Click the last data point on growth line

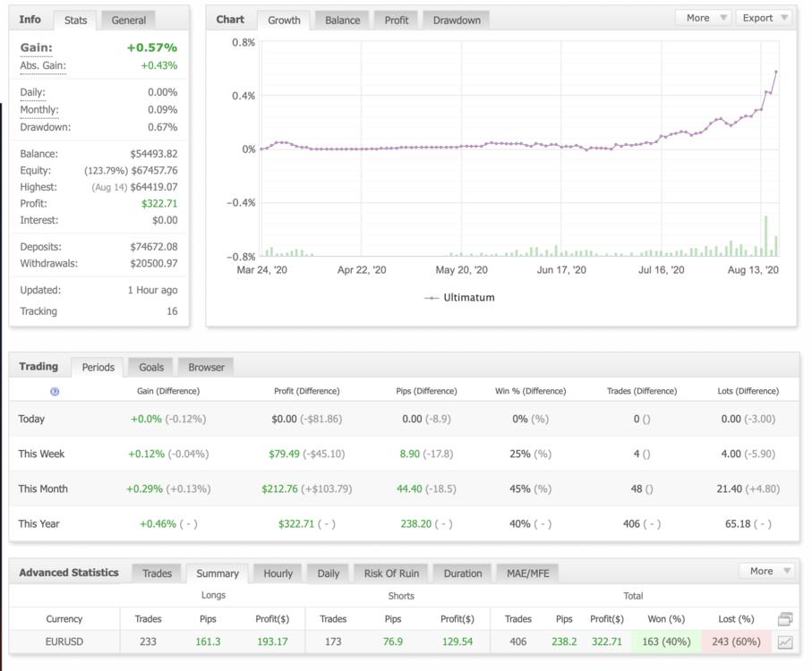tap(776, 72)
